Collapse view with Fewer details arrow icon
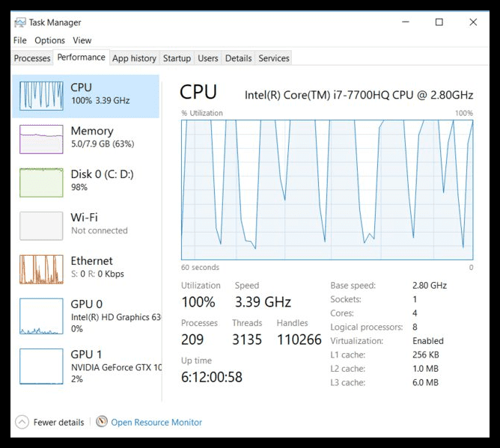The image size is (500, 448). pyautogui.click(x=22, y=422)
